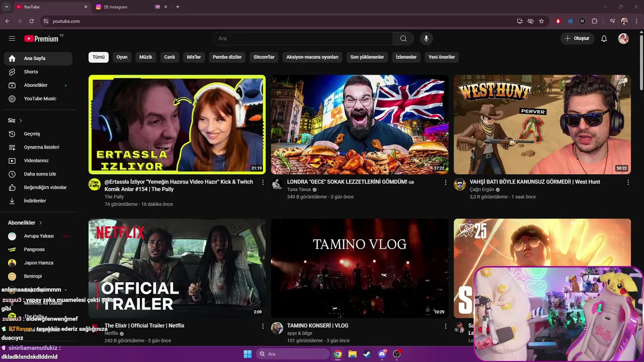This screenshot has width=644, height=362.
Task: Open Ertassla İzliyor video thumbnail
Action: tap(177, 125)
